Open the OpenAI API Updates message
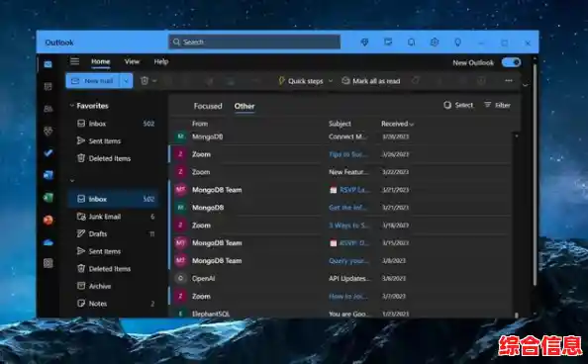Screen dimensions: 588x364 (x=342, y=278)
